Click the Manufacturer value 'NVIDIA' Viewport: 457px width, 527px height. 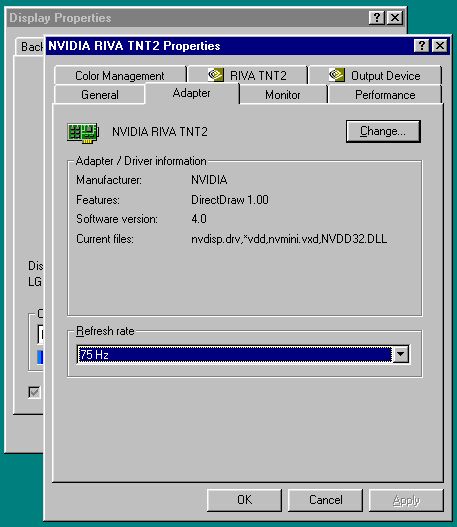tap(209, 180)
